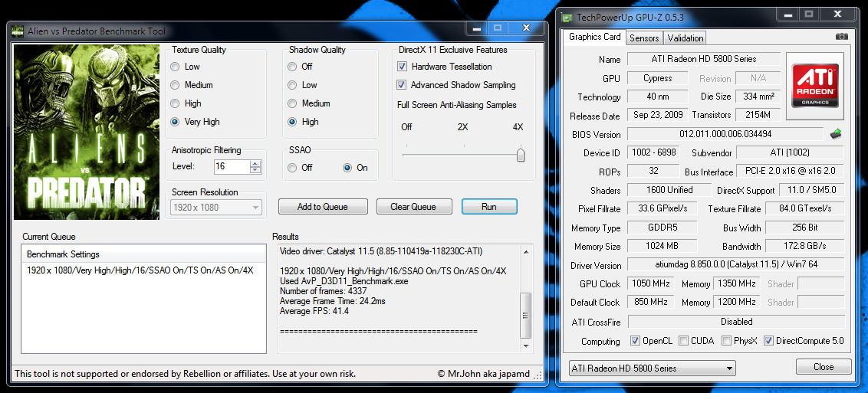Set Shadow Quality to Medium
This screenshot has width=868, height=393.
pyautogui.click(x=291, y=103)
